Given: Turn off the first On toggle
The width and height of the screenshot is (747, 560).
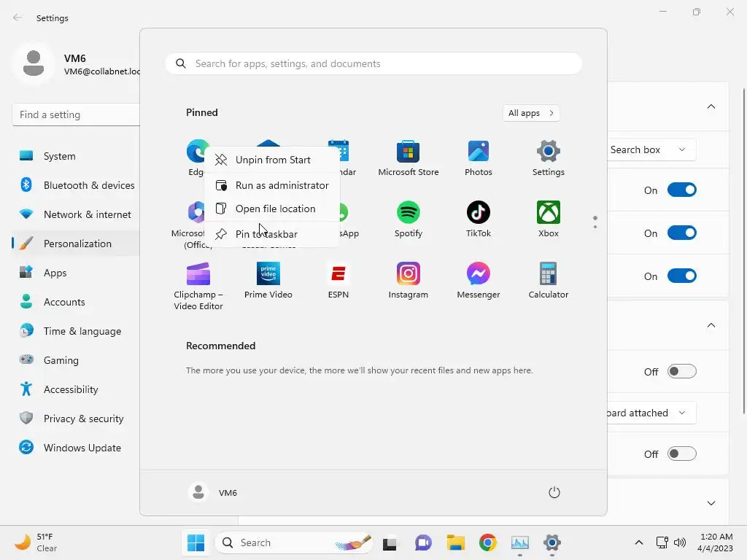Looking at the screenshot, I should (x=682, y=190).
